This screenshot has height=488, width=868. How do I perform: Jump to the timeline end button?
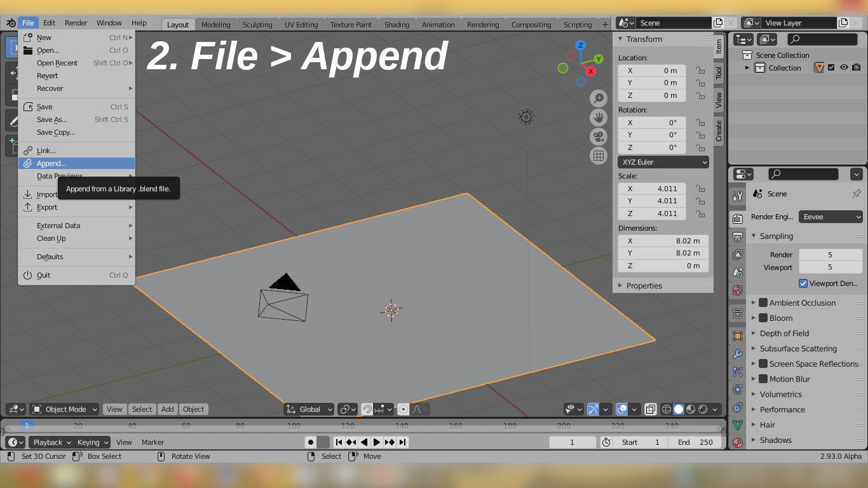click(402, 442)
